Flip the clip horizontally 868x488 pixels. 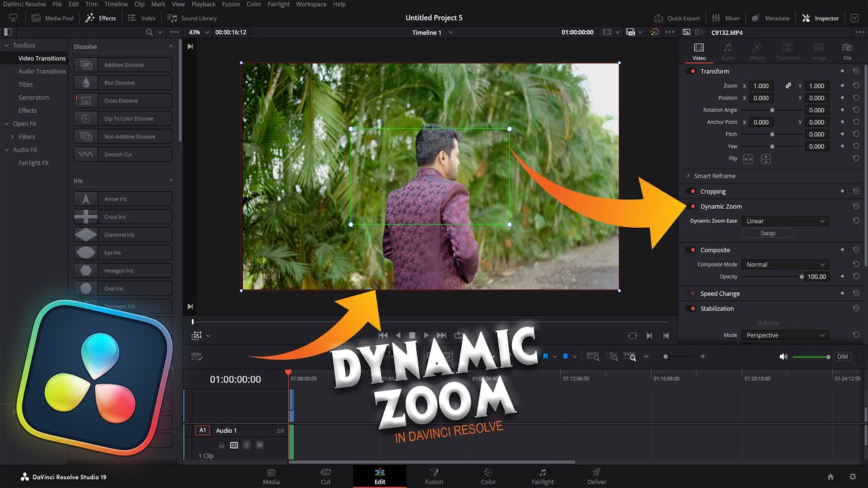[749, 159]
